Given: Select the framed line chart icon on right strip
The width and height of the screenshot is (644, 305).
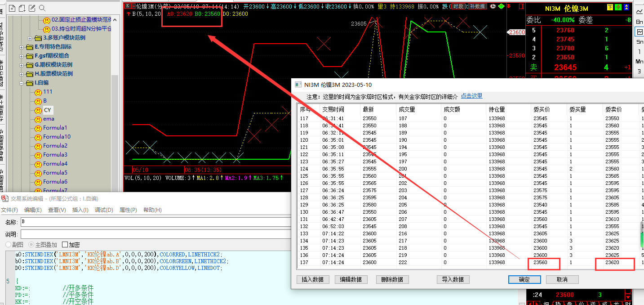Looking at the screenshot, I should pyautogui.click(x=639, y=31).
